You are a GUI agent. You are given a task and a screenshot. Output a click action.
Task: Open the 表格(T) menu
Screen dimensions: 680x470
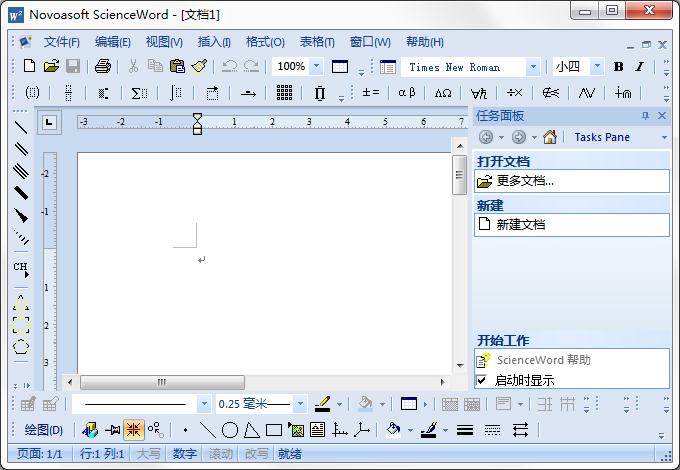(317, 42)
